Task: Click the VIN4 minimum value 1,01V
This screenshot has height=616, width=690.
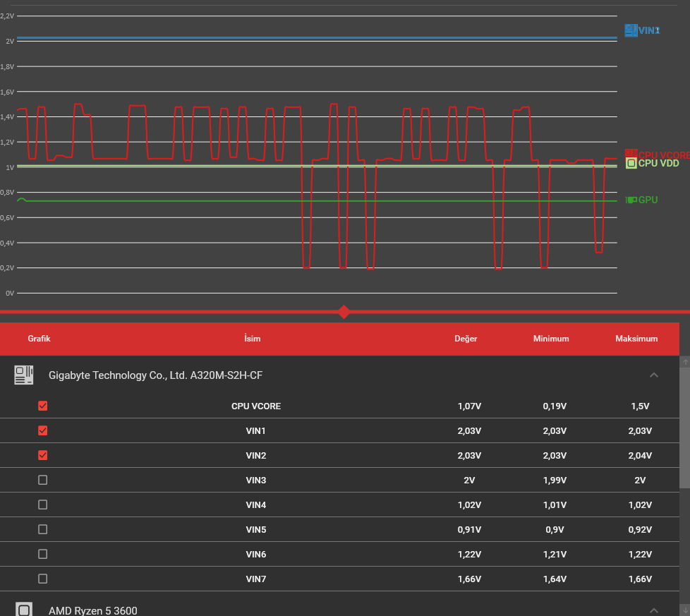Action: point(555,505)
